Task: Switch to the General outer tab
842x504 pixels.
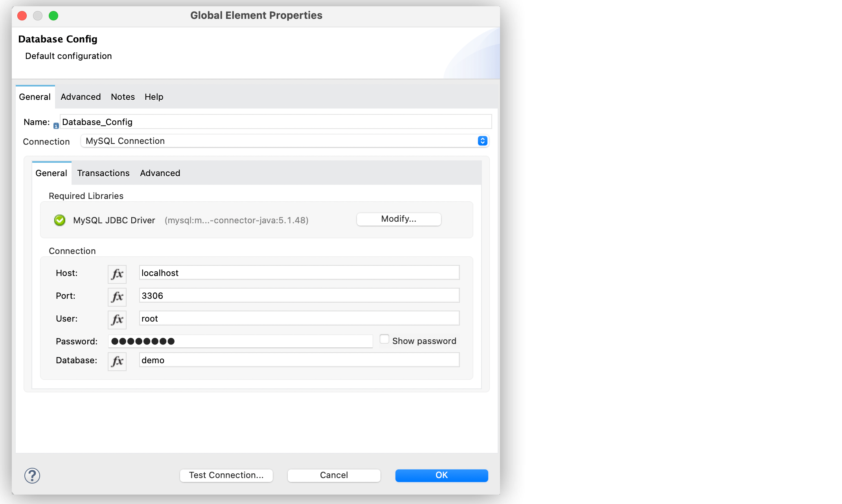Action: (34, 97)
